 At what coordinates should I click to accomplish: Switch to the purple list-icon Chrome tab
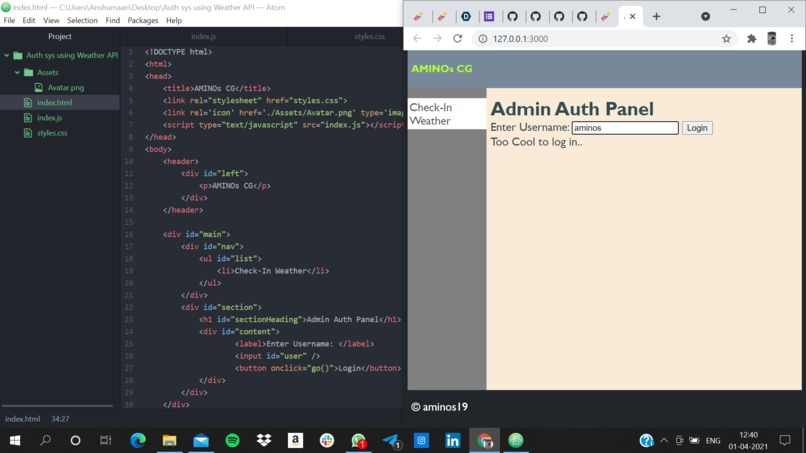(489, 16)
